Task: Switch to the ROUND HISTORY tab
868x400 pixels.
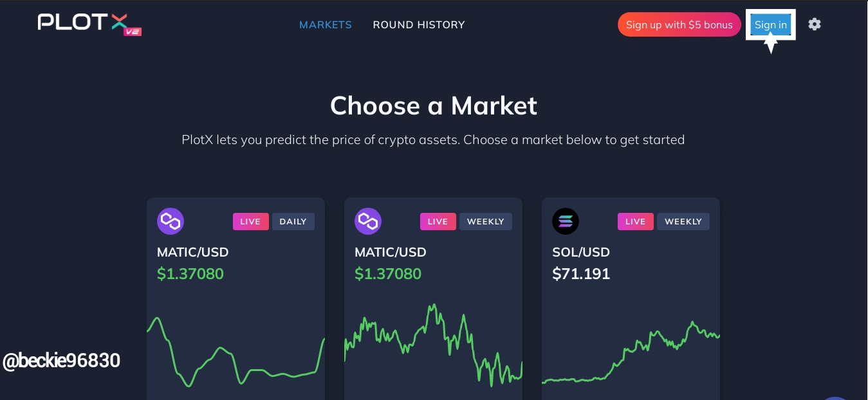Action: click(x=419, y=24)
